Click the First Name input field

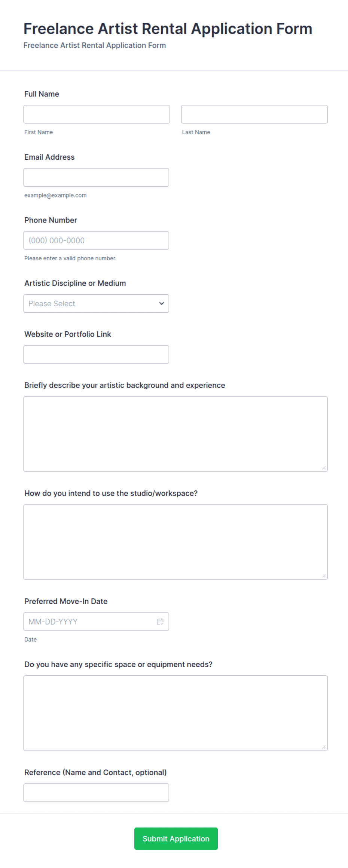pyautogui.click(x=97, y=114)
